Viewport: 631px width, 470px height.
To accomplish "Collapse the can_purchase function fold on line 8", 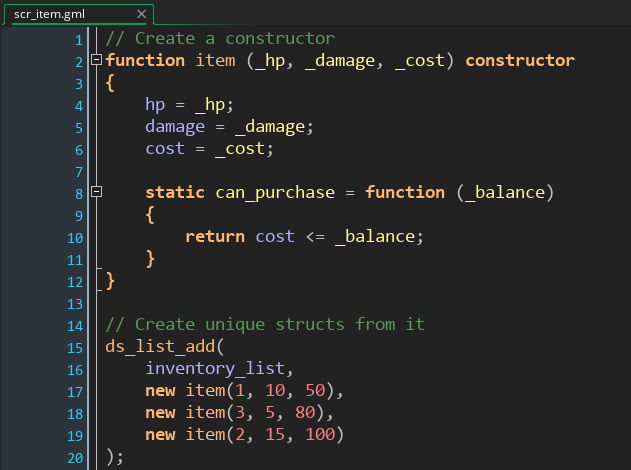I will coord(96,192).
